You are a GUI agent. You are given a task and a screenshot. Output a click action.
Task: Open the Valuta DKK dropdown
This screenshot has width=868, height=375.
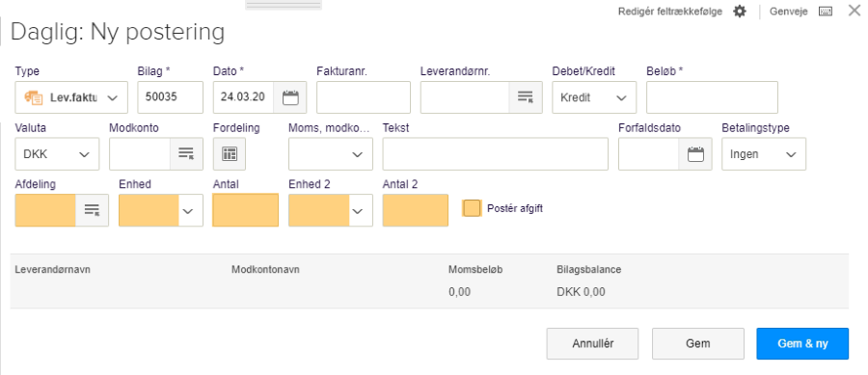(x=57, y=154)
